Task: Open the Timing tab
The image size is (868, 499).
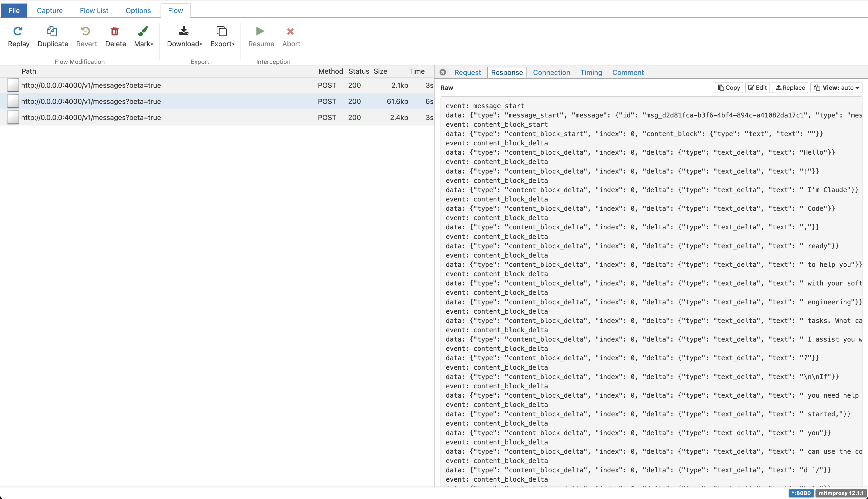Action: (591, 73)
